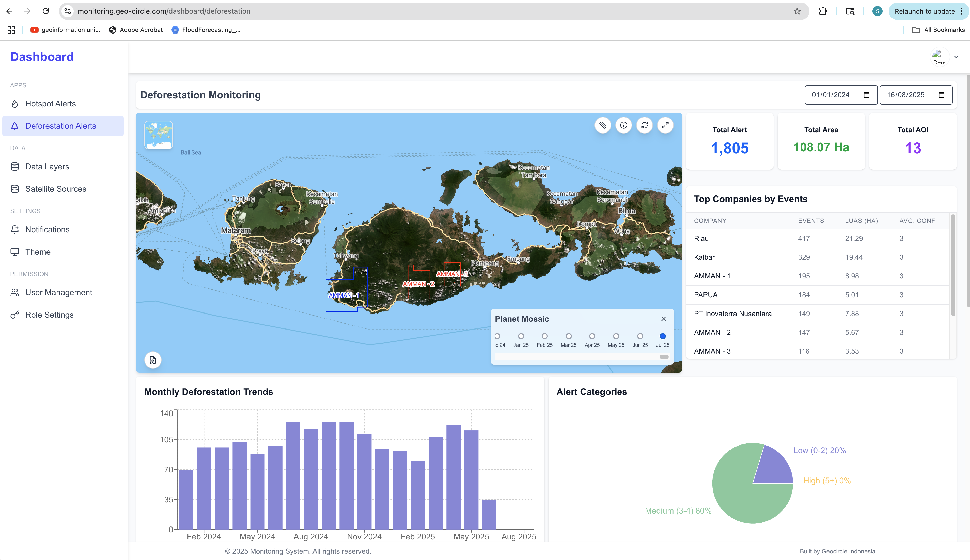Open the start date calendar picker
This screenshot has height=560, width=970.
[867, 95]
